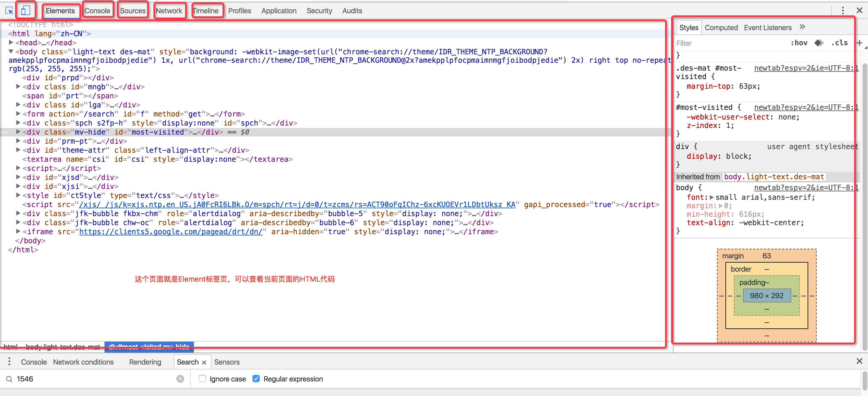Switch to the Application tab
The image size is (868, 396).
click(x=279, y=11)
